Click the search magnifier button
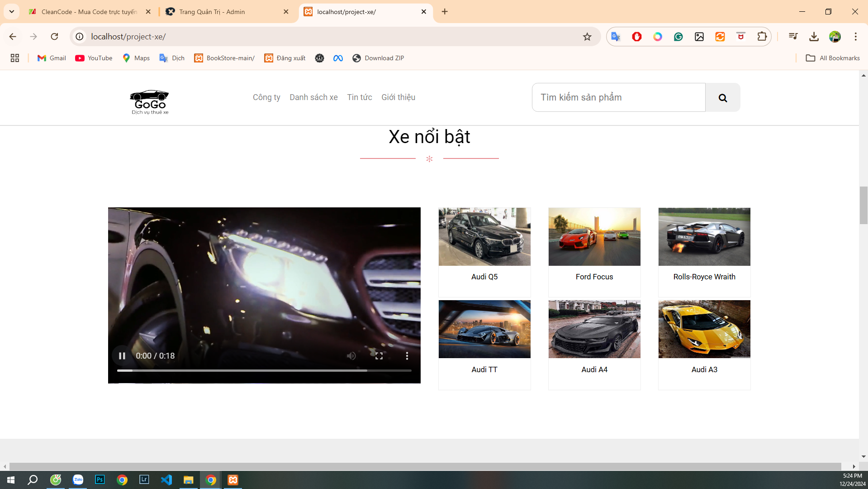The height and width of the screenshot is (489, 868). coord(723,97)
